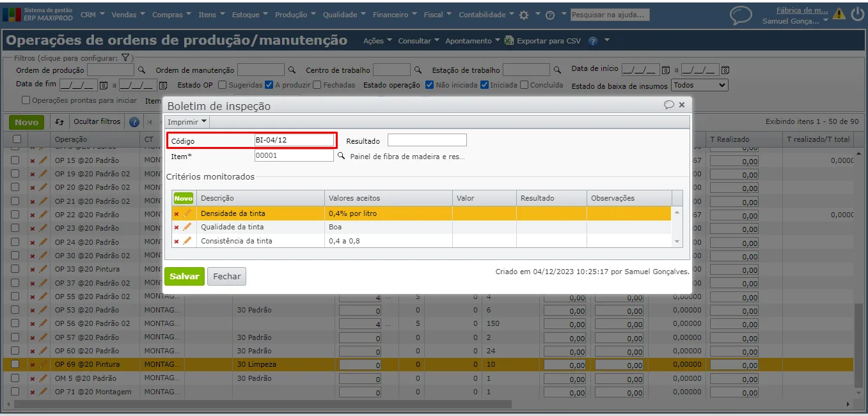868x416 pixels.
Task: Click the refresh icon next to Novo
Action: coord(59,121)
